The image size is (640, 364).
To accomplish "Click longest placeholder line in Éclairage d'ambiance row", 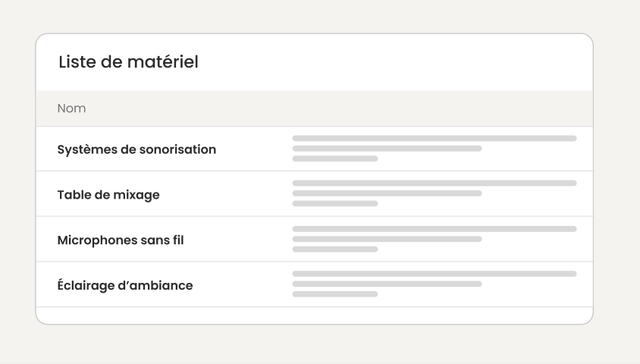I will point(435,274).
